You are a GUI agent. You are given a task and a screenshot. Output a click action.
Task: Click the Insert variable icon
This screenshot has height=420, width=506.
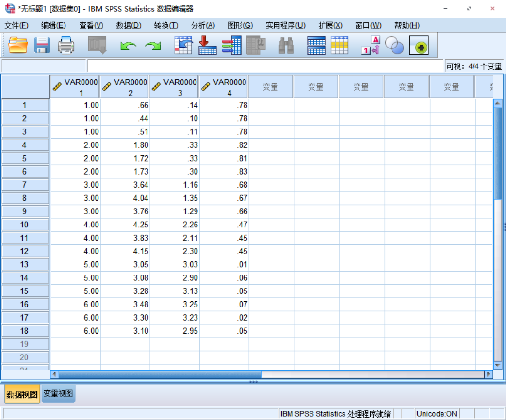(x=340, y=46)
